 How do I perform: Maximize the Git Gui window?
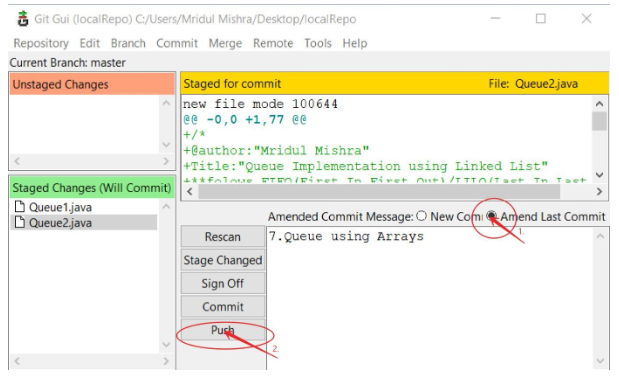tap(541, 19)
